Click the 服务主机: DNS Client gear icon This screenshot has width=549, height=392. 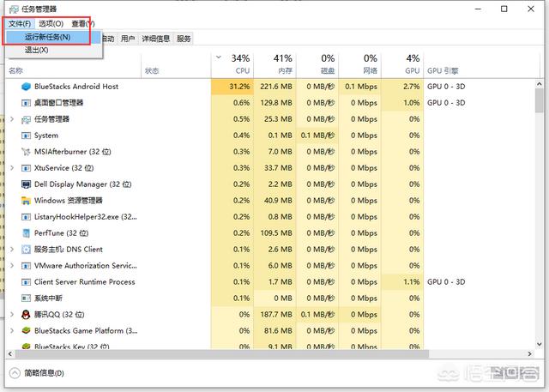[x=26, y=250]
